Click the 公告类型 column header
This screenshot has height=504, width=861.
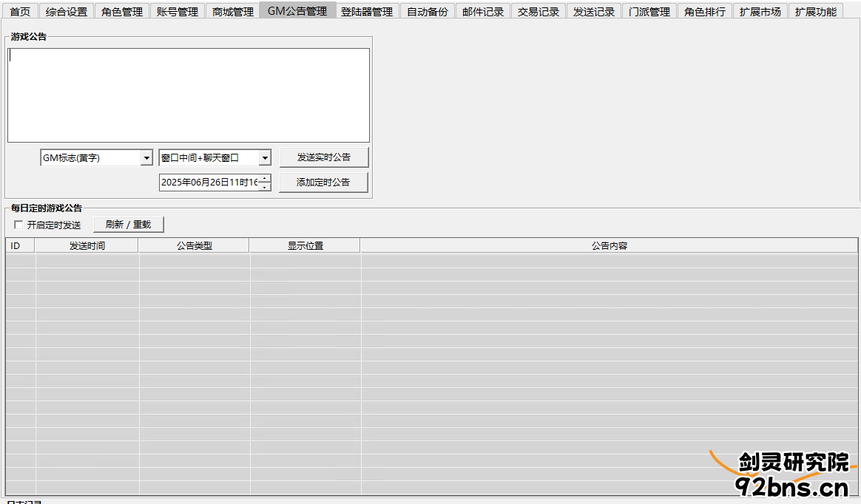coord(194,245)
